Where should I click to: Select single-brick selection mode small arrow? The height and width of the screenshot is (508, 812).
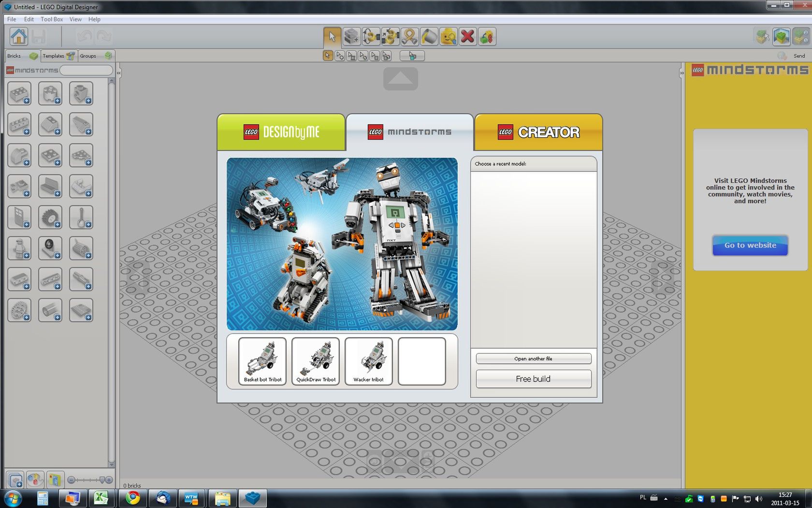pos(328,56)
